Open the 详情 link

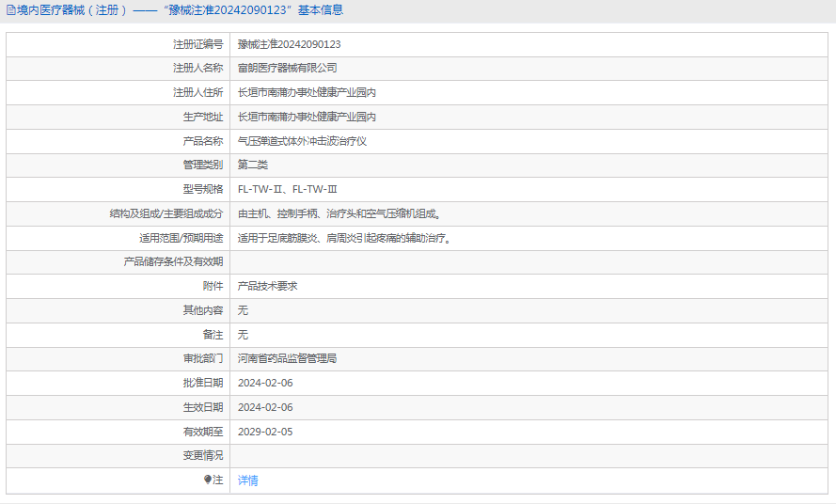coord(248,480)
